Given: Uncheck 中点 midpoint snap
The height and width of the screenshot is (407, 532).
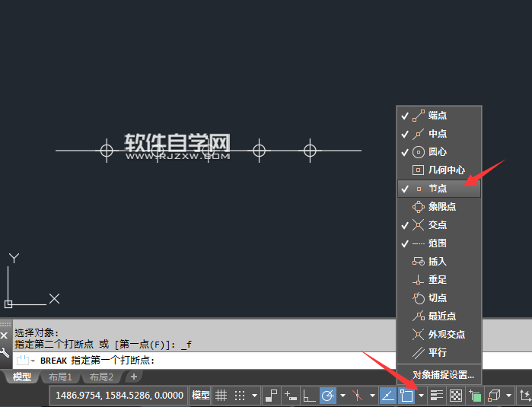Looking at the screenshot, I should (x=439, y=134).
